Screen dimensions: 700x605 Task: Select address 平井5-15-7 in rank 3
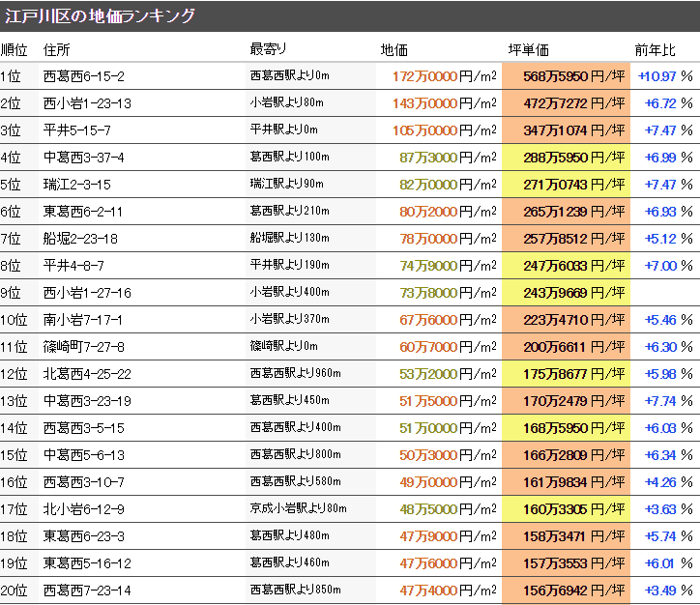[x=77, y=130]
